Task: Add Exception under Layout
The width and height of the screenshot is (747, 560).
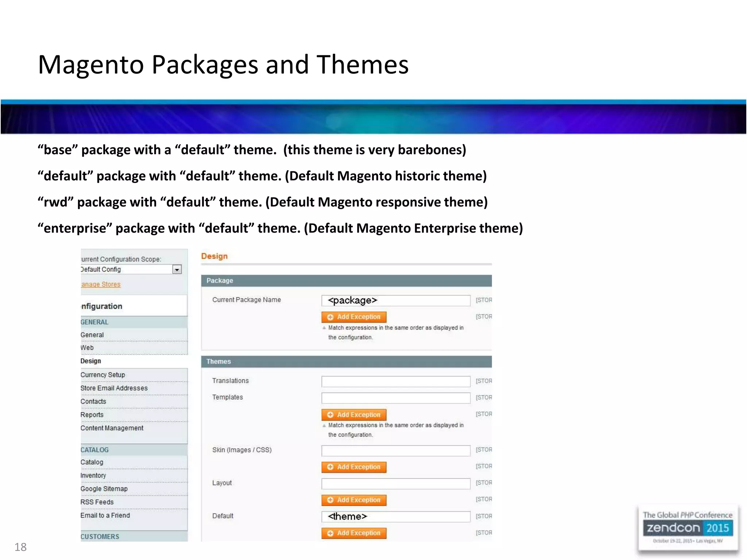Action: point(354,500)
